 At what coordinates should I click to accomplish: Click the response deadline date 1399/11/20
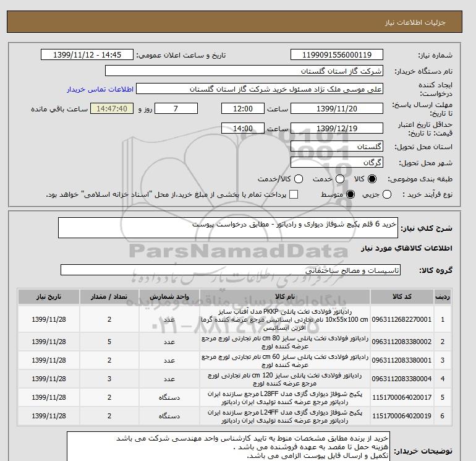coord(337,108)
